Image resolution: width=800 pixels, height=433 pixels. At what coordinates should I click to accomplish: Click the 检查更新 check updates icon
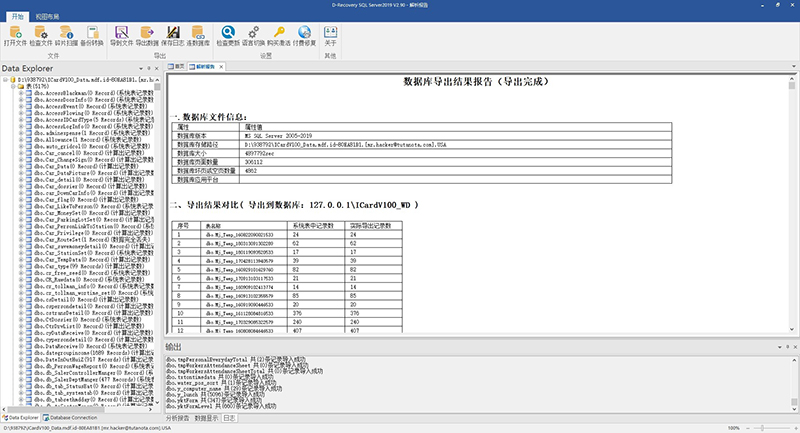coord(228,36)
